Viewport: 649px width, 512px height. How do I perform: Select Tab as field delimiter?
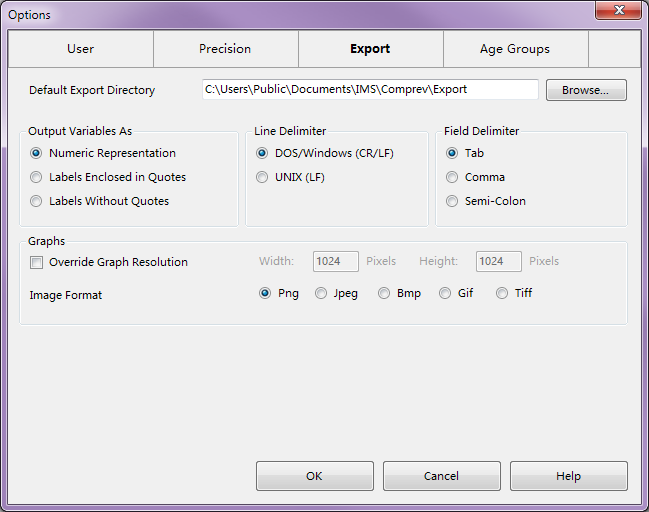[453, 153]
